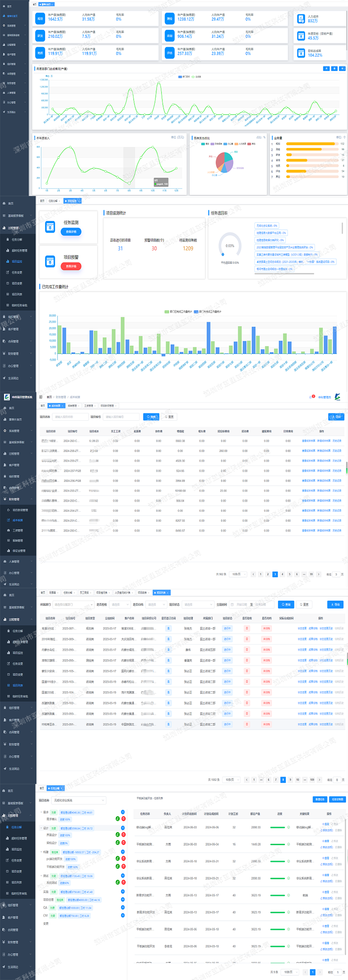Open the 所属部门 filter dropdown

pyautogui.click(x=73, y=605)
